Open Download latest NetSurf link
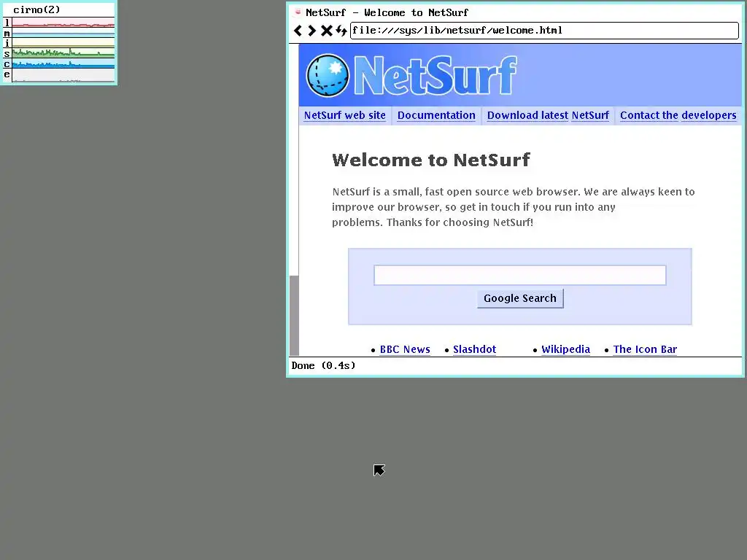The image size is (747, 560). coord(548,115)
